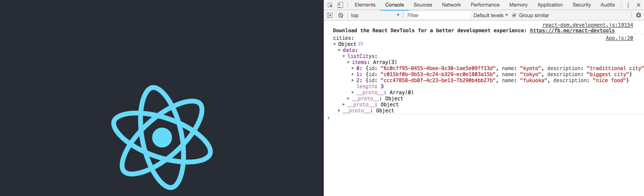Image resolution: width=644 pixels, height=196 pixels.
Task: Uncheck the Group similar checkbox
Action: pos(514,15)
